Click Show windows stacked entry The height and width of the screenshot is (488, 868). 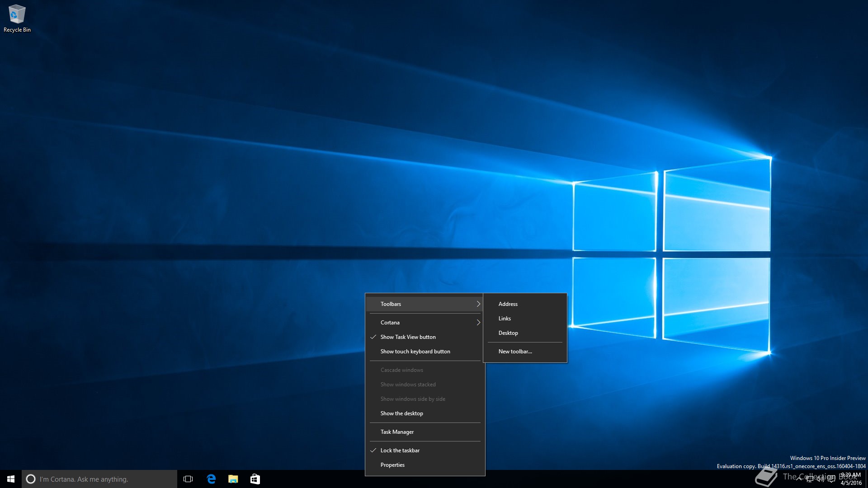click(425, 385)
